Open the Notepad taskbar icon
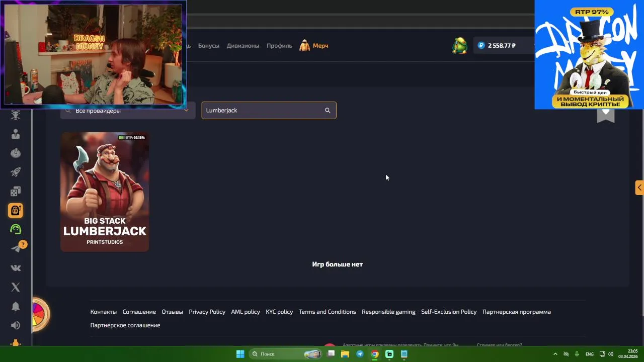 click(404, 354)
